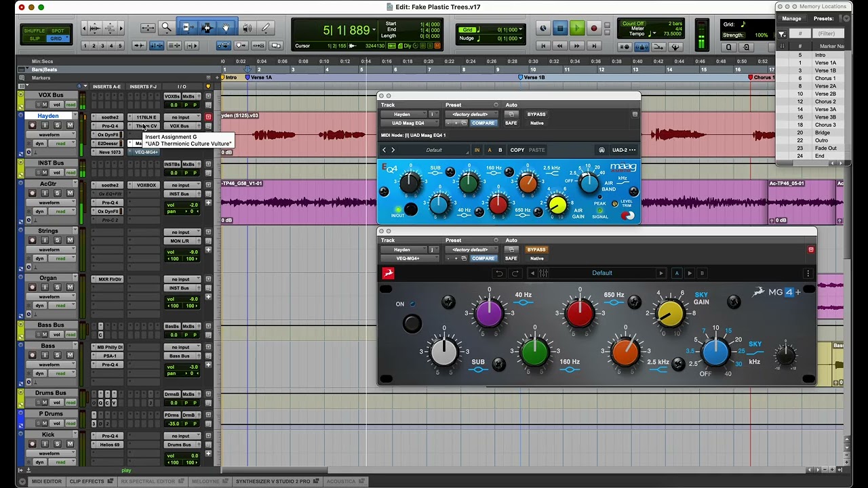868x488 pixels.
Task: Toggle the MIDI Merge icon
Action: (658, 47)
